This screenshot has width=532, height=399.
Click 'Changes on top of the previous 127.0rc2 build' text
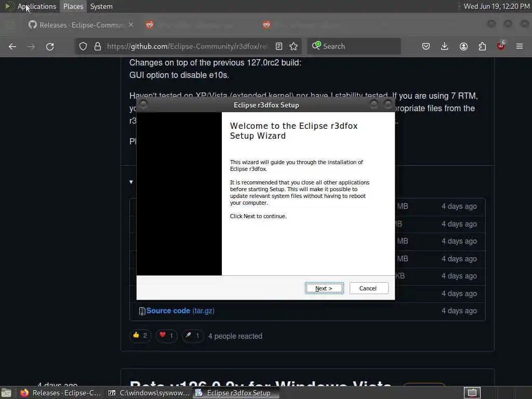[215, 62]
